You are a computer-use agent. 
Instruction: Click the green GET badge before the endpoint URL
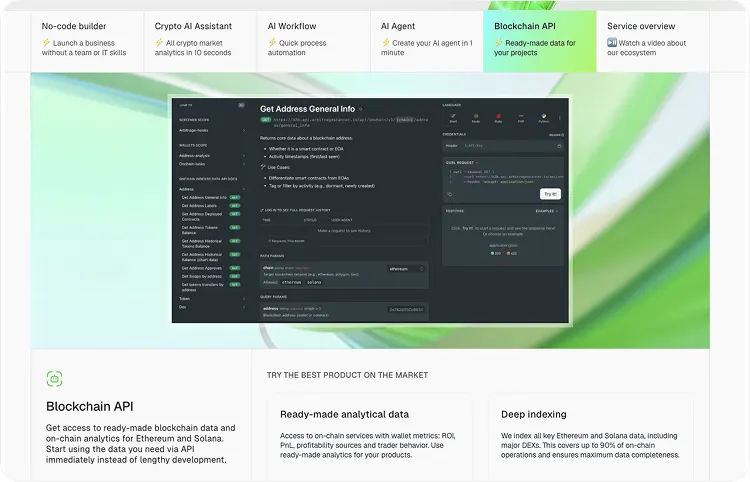(x=265, y=120)
